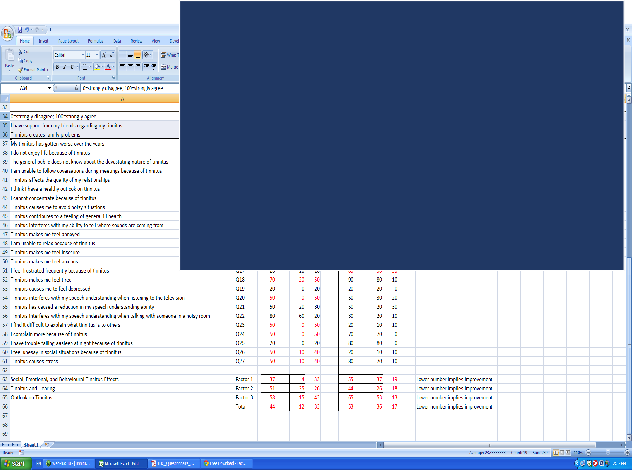Image resolution: width=632 pixels, height=470 pixels.
Task: Open the font size dropdown
Action: pyautogui.click(x=97, y=55)
